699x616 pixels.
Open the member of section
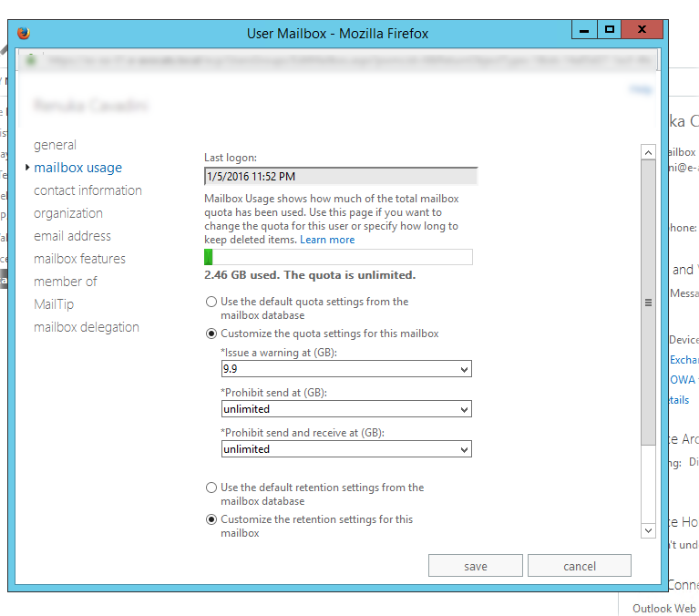click(66, 282)
